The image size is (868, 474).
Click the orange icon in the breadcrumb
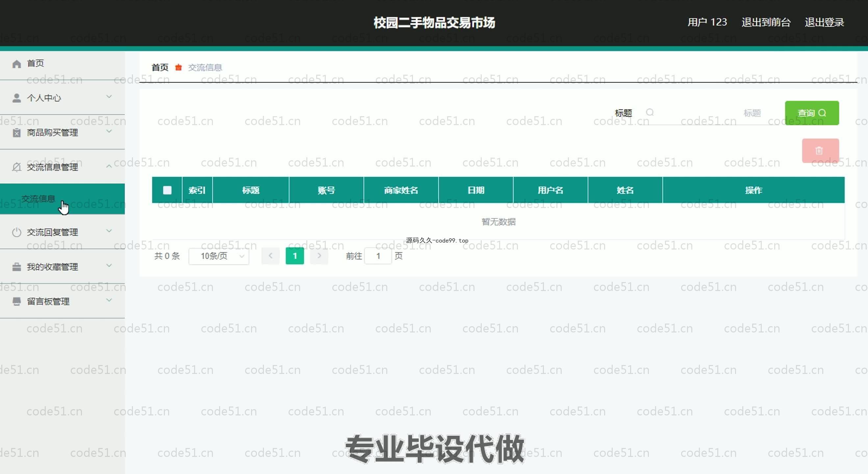click(179, 67)
